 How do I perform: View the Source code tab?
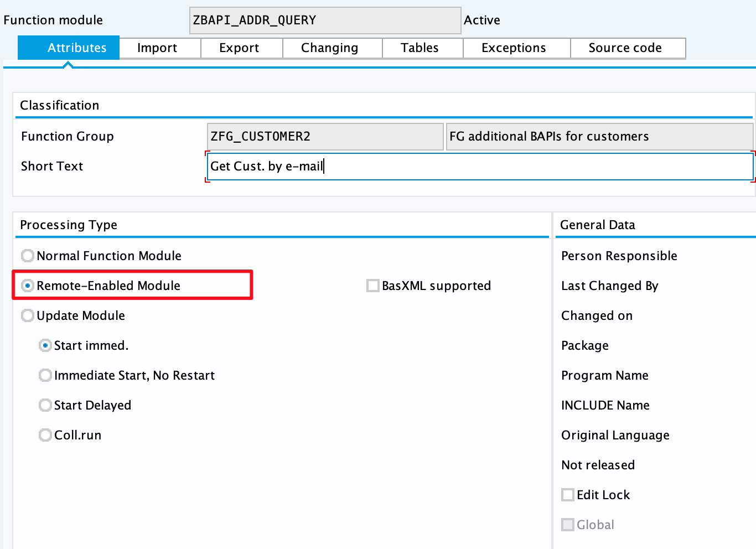pos(625,48)
